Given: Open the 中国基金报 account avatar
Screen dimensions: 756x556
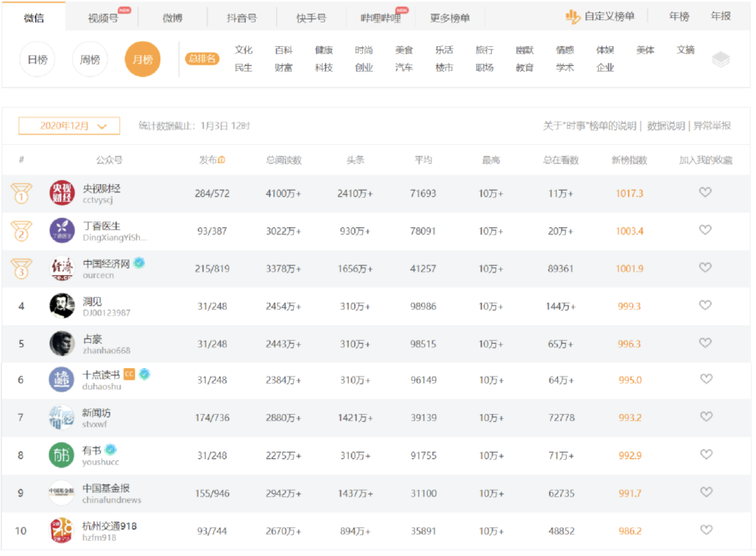Looking at the screenshot, I should pos(61,493).
